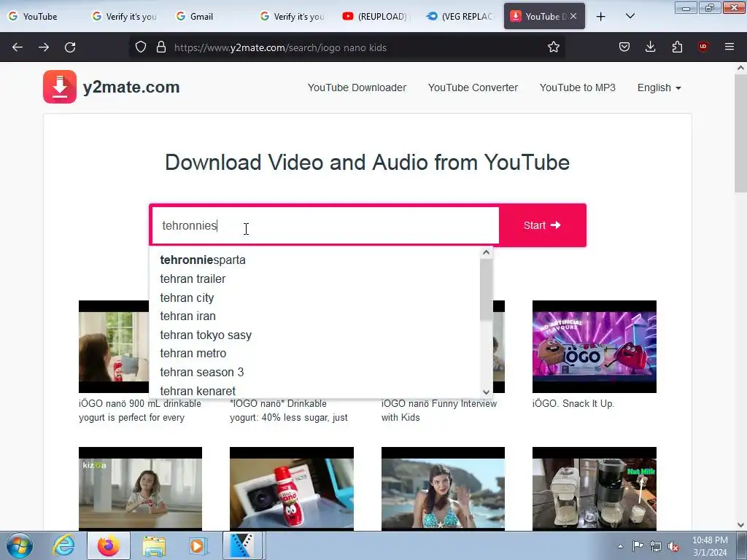Expand the list all tabs chevron

[x=630, y=16]
